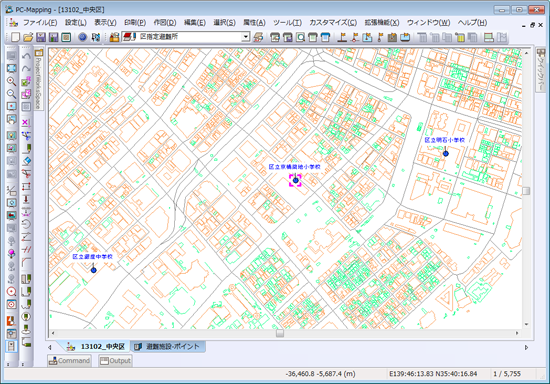Click the magenta X delete icon
Viewport: 550px width, 384px height.
[26, 122]
